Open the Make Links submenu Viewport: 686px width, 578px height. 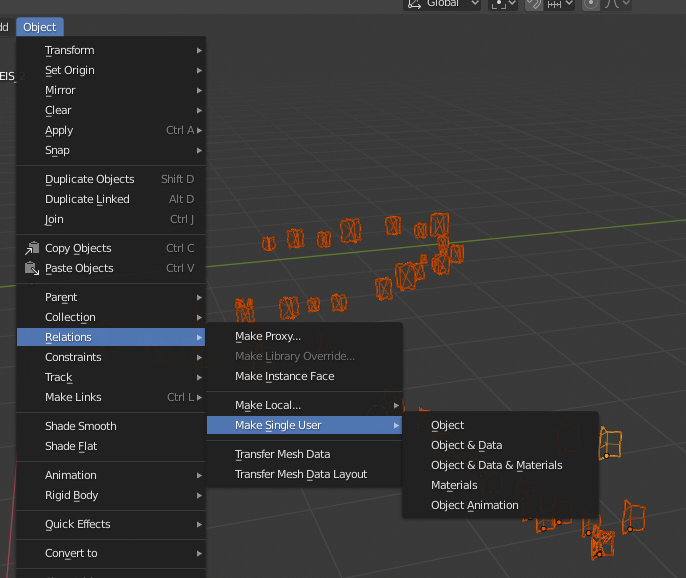point(111,397)
